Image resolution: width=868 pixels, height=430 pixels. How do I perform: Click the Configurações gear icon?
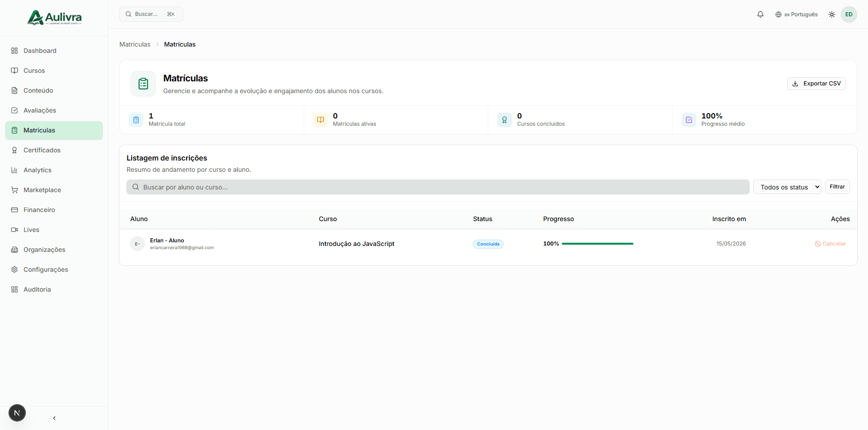tap(14, 269)
